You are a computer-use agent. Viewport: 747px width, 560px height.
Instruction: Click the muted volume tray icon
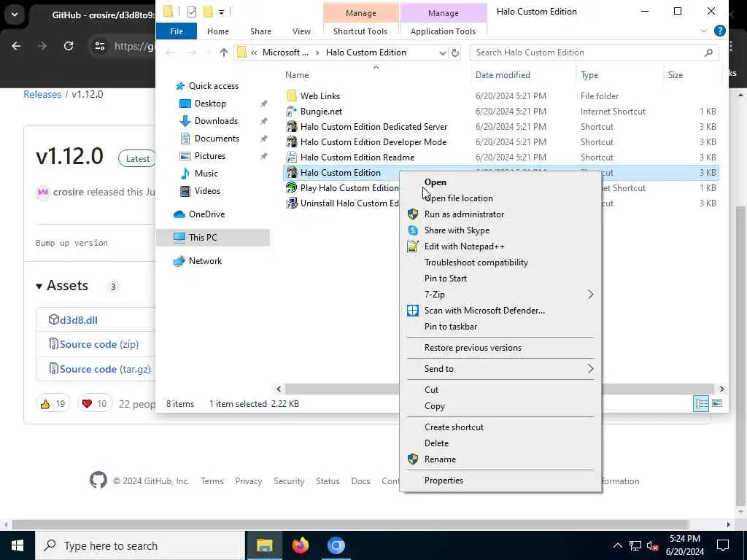click(x=653, y=545)
